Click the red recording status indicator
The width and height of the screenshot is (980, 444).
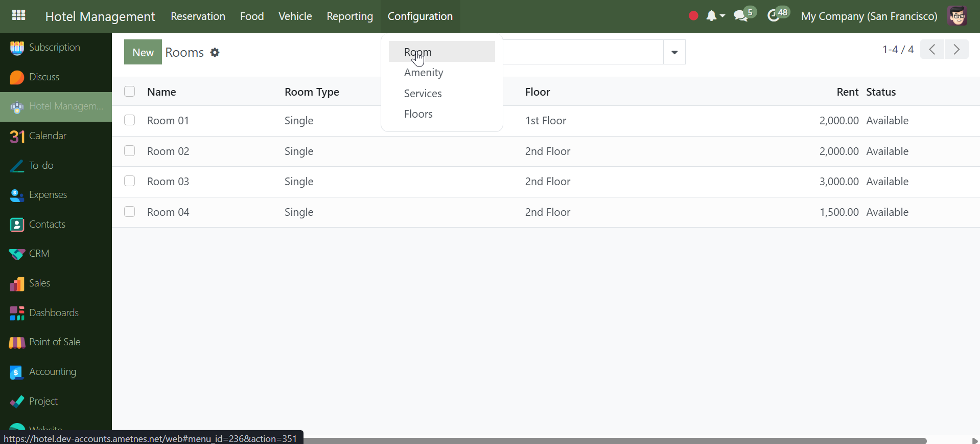[693, 16]
